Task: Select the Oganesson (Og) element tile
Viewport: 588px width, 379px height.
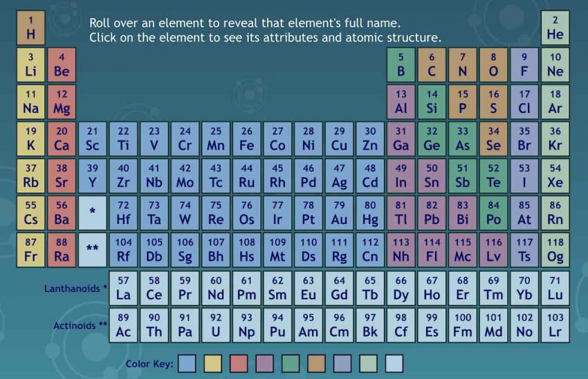Action: coord(555,250)
